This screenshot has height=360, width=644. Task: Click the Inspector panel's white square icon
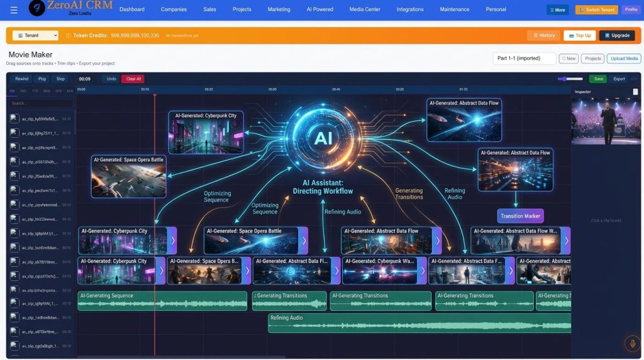(635, 92)
